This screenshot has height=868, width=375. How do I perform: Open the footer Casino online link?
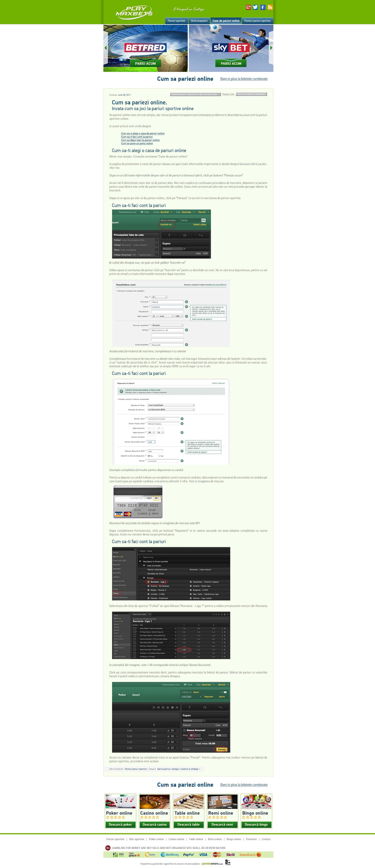pyautogui.click(x=176, y=839)
